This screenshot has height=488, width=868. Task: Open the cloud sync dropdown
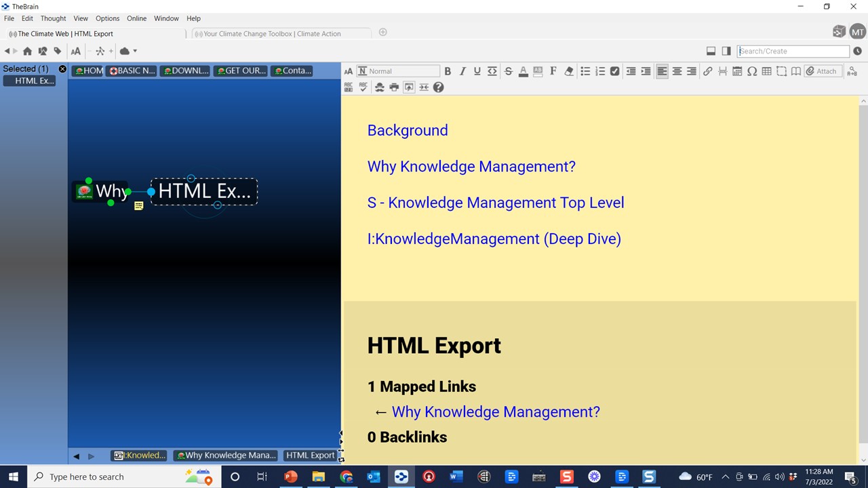click(128, 51)
